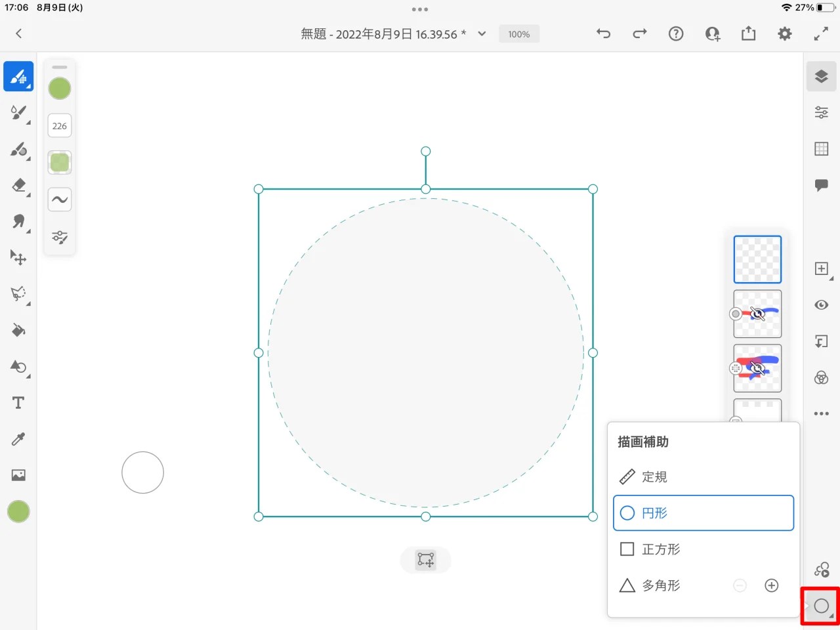Viewport: 840px width, 630px height.
Task: Tap the 100% zoom button
Action: pos(518,33)
